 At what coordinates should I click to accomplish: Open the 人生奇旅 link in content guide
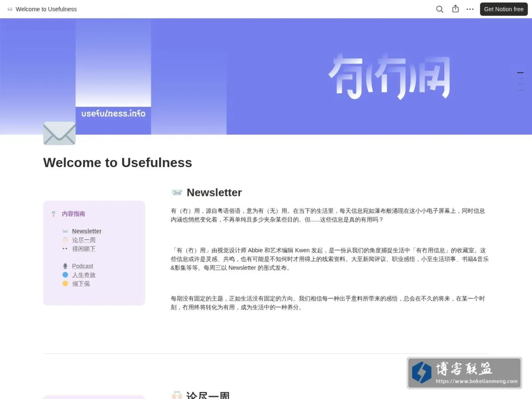[x=84, y=275]
